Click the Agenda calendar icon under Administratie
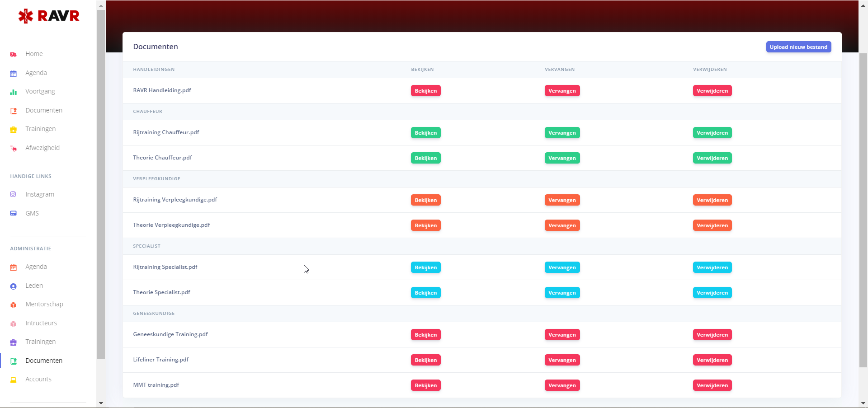Screen dimensions: 868x408 14,267
